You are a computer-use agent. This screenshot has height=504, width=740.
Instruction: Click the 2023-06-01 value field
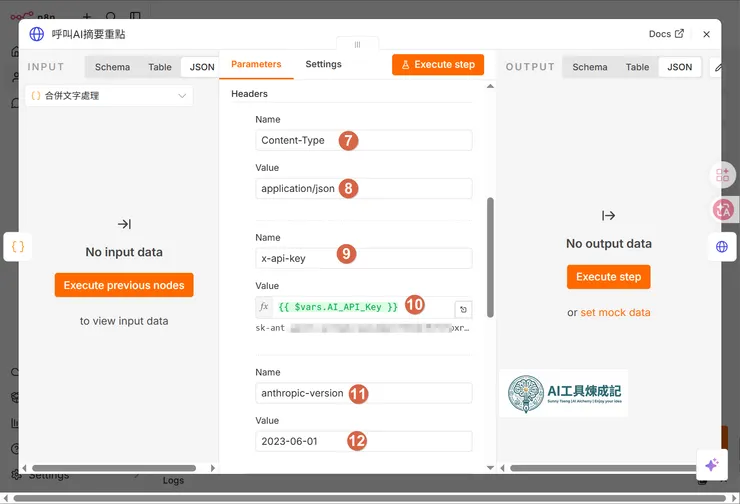point(363,441)
